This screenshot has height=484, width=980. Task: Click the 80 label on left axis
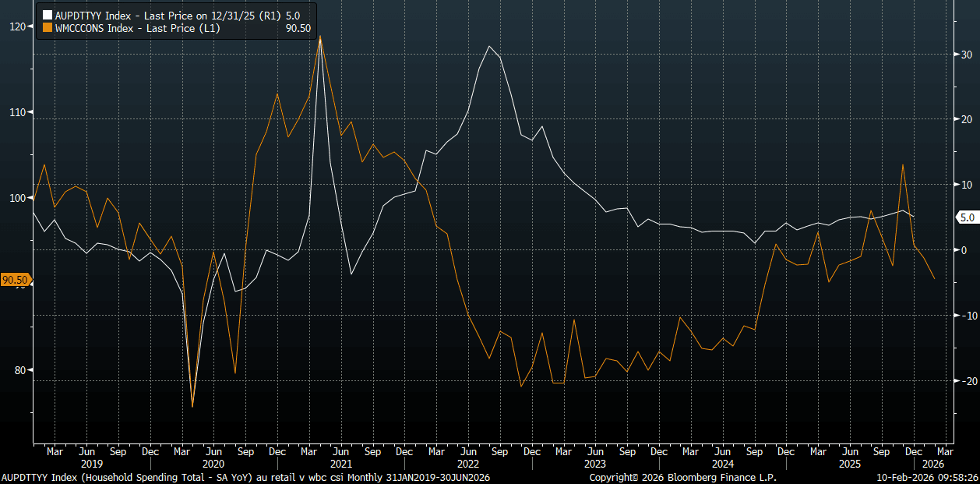click(20, 370)
